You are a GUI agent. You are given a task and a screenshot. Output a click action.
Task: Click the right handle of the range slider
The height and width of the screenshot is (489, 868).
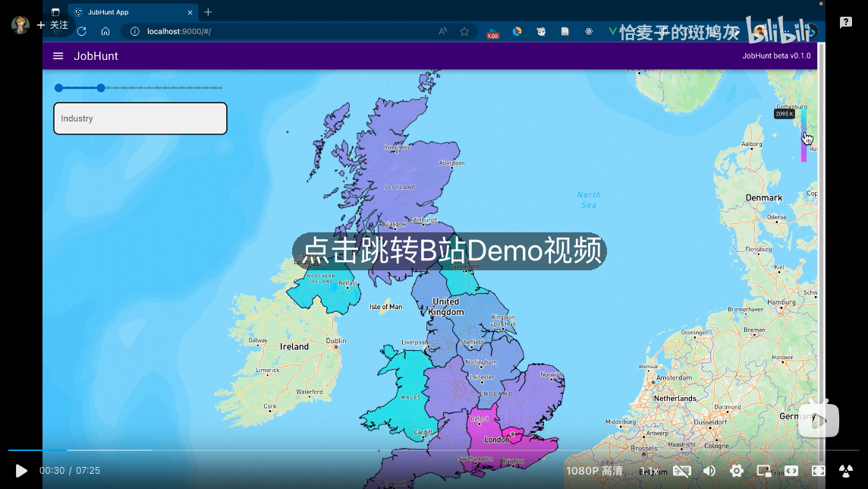point(101,88)
